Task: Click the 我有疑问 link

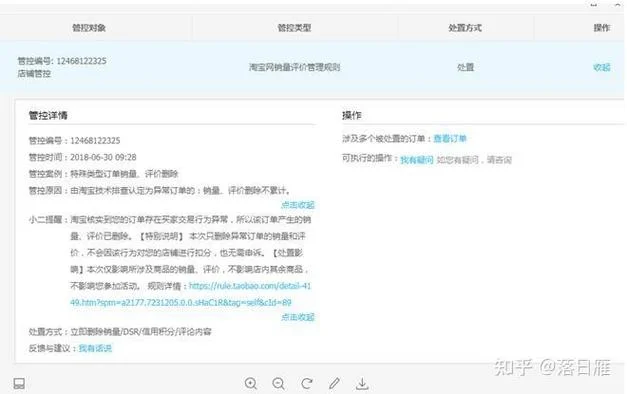Action: [x=417, y=160]
